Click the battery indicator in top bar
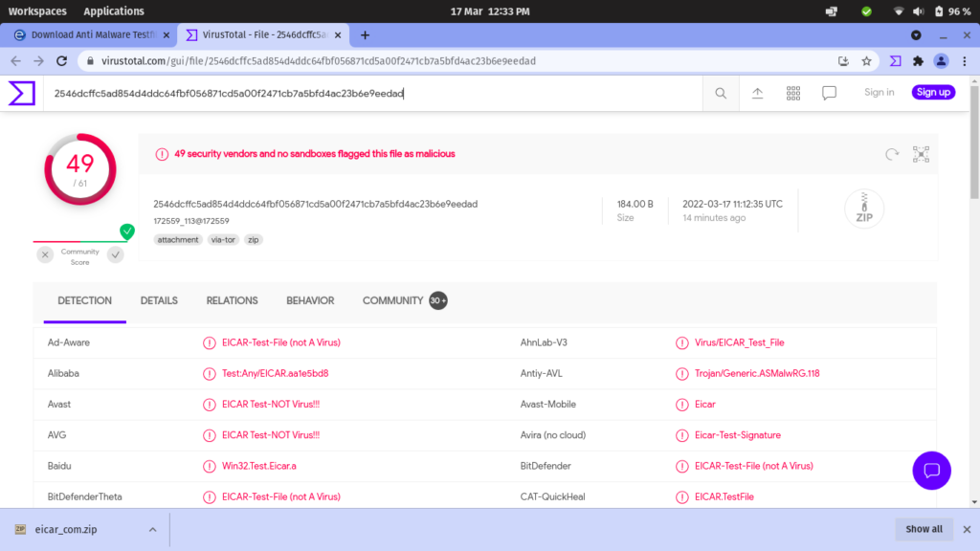980x551 pixels. coord(953,11)
